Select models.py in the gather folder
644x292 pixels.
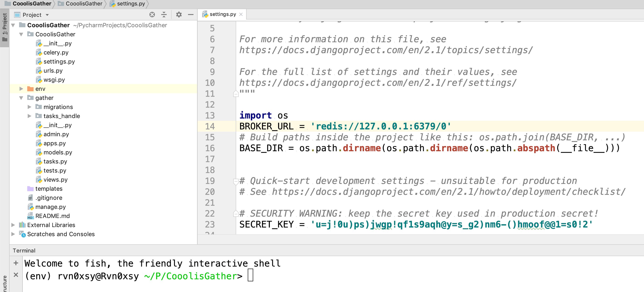58,152
